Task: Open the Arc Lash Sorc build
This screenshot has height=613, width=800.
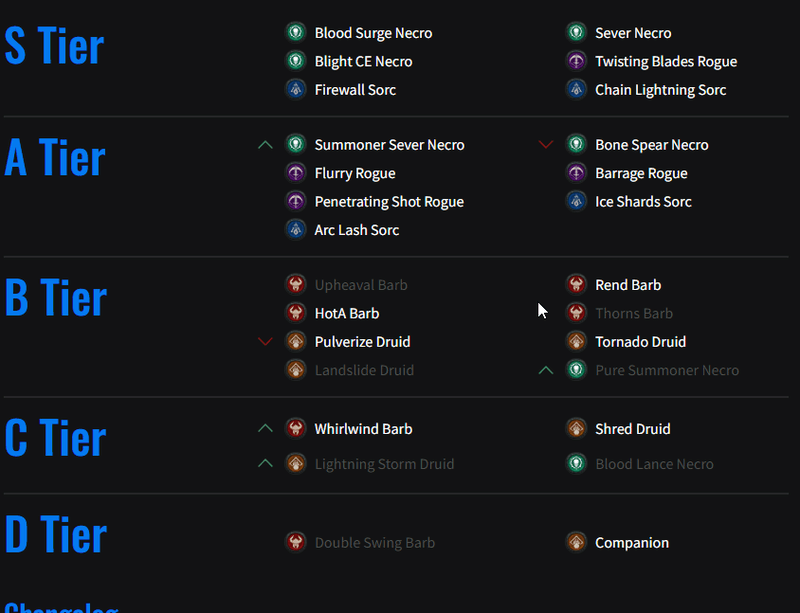Action: pos(357,230)
